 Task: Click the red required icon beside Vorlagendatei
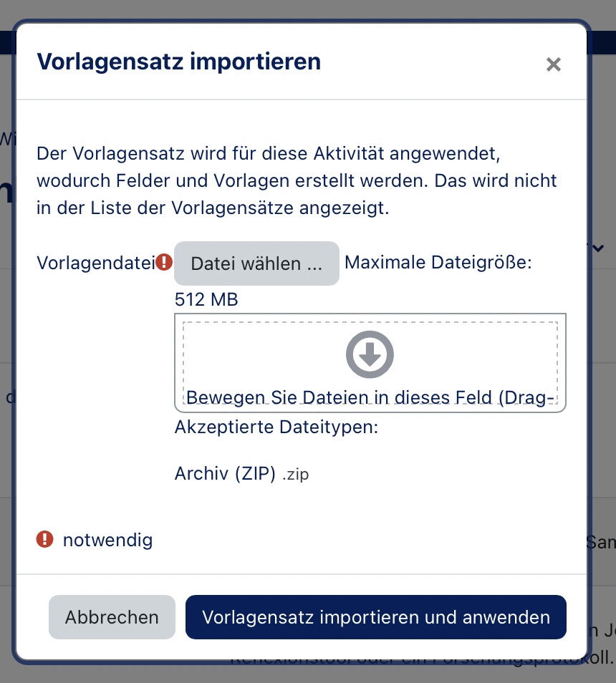pyautogui.click(x=164, y=263)
